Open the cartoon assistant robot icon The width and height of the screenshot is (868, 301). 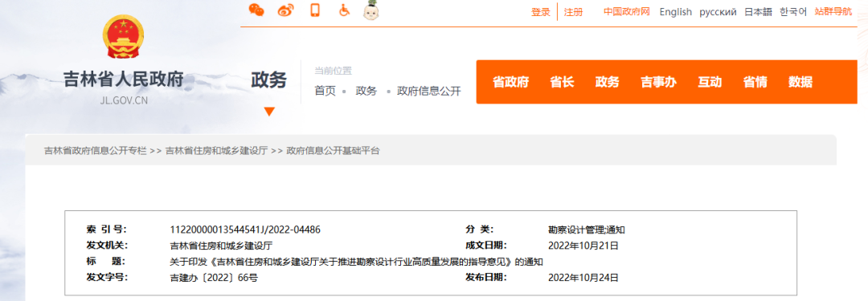371,10
